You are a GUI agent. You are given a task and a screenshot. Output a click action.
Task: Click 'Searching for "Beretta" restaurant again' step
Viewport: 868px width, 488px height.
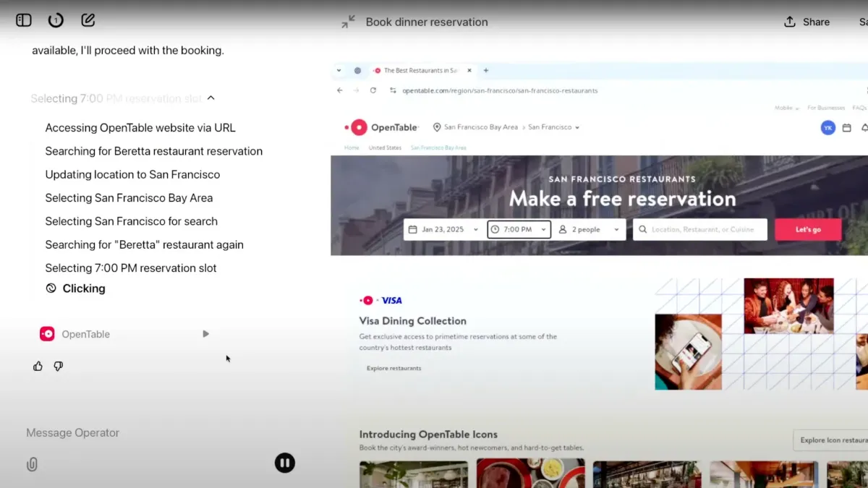145,244
